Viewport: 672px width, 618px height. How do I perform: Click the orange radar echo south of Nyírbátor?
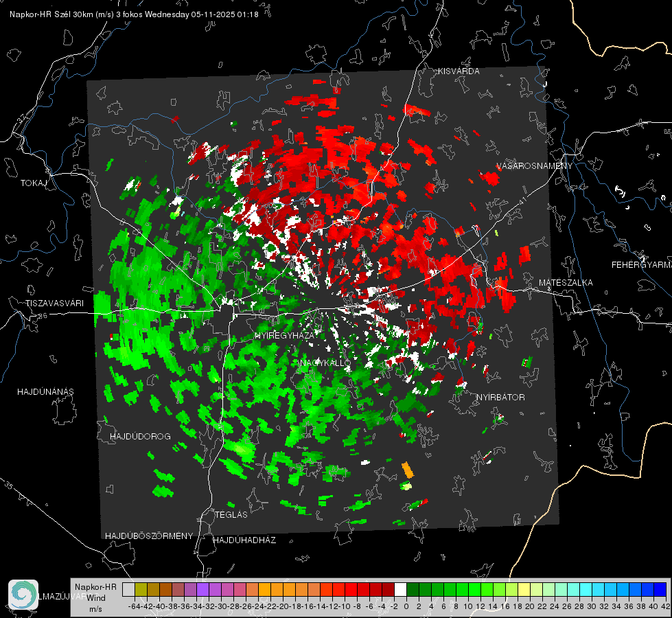pos(408,470)
